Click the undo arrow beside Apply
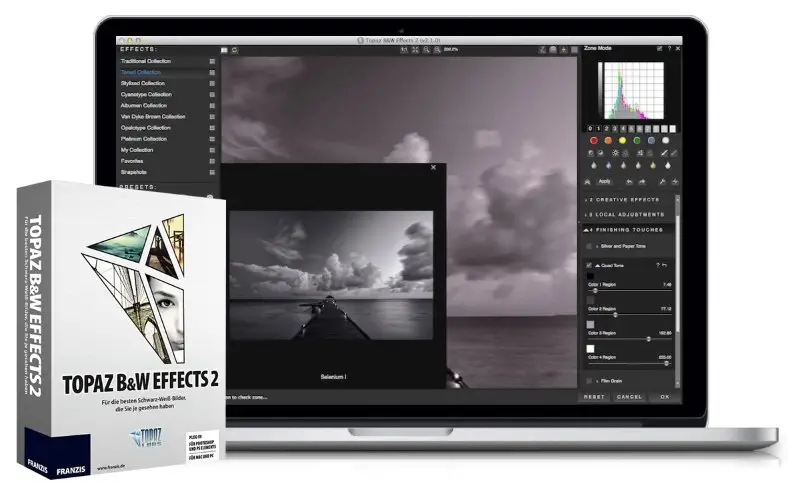Viewport: 800px width, 490px height. tap(630, 182)
